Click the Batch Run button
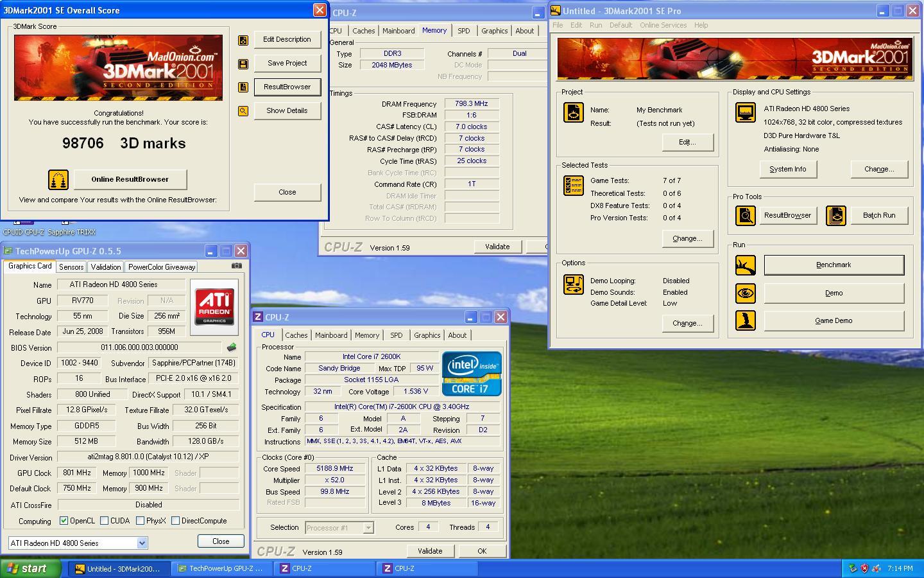The width and height of the screenshot is (924, 578). point(879,215)
